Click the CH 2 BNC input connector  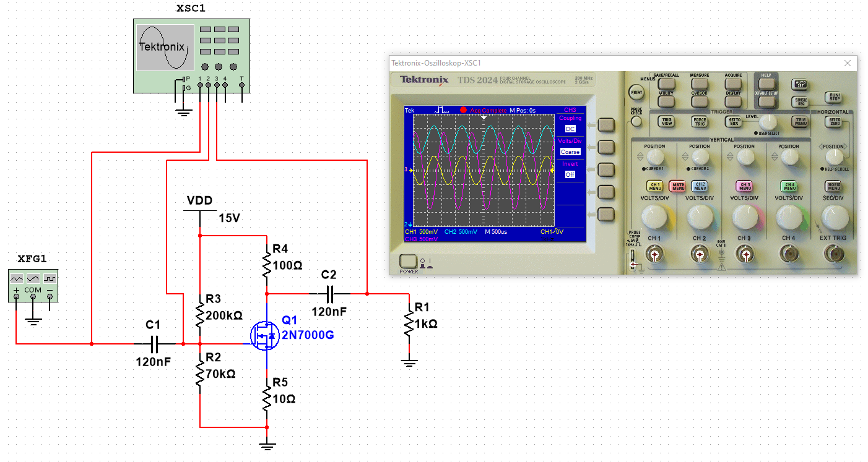(700, 254)
